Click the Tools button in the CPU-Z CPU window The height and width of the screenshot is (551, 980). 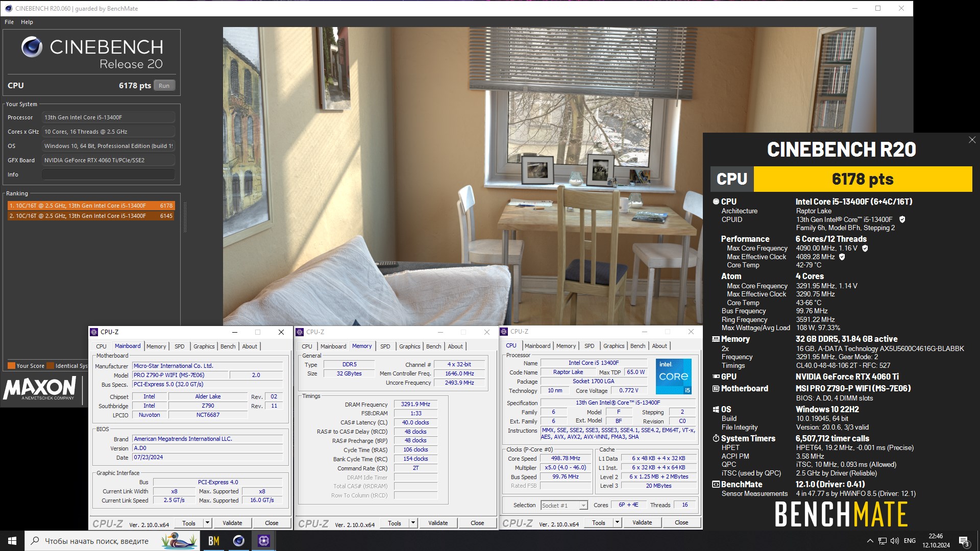599,522
